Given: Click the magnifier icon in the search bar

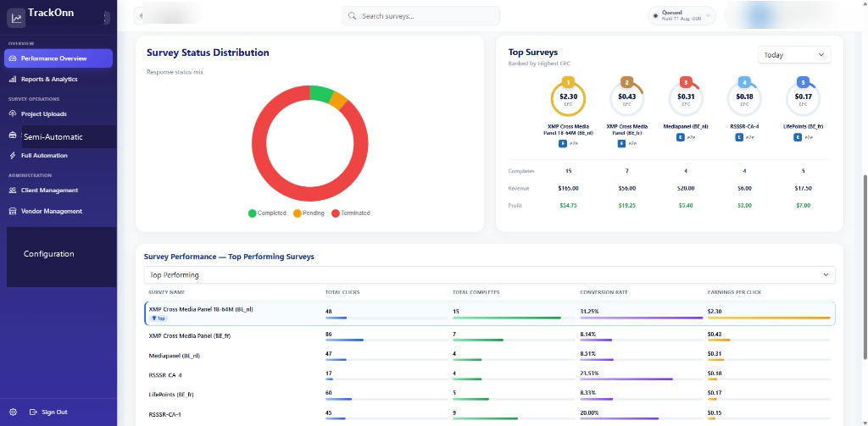Looking at the screenshot, I should pos(352,16).
